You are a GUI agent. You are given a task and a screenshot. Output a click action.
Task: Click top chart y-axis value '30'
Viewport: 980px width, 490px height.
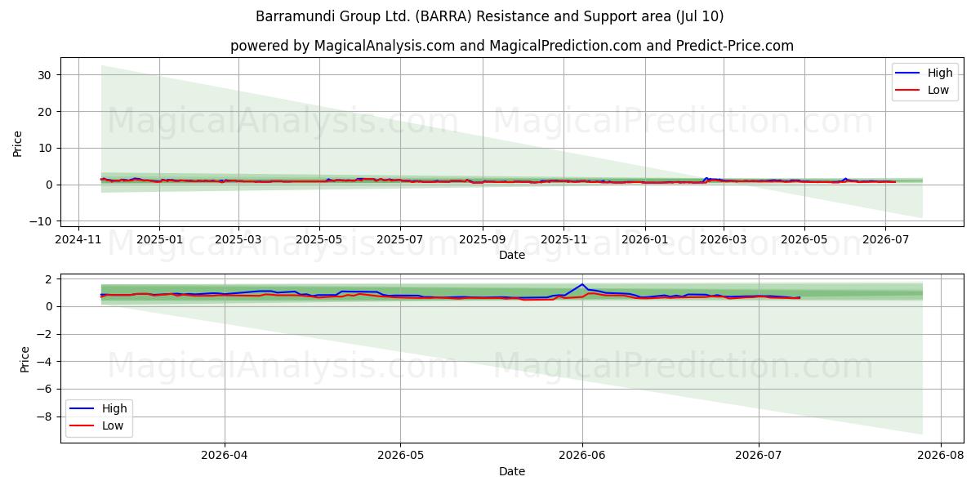pos(45,75)
